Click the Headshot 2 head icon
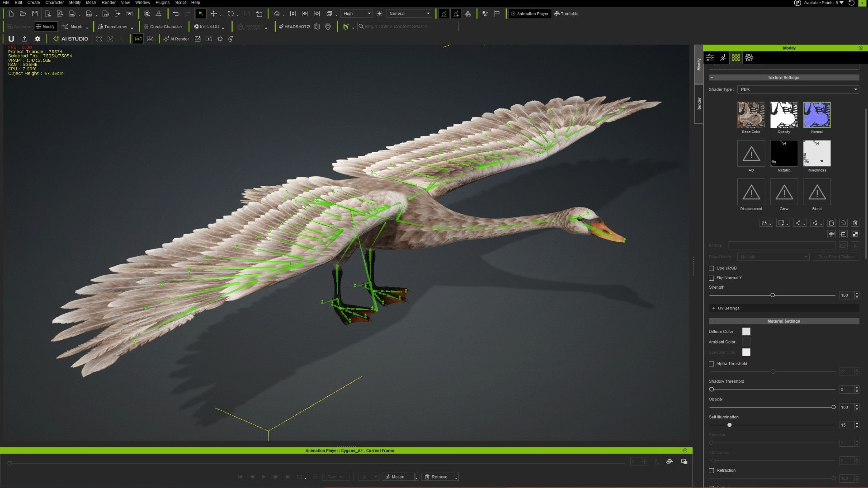Screen dimensions: 868x488 pos(328,27)
